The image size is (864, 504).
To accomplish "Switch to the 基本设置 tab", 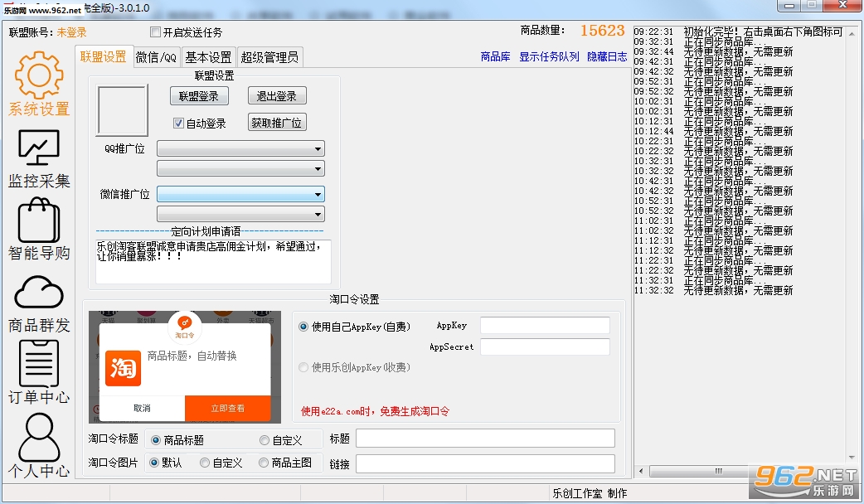I will [208, 57].
